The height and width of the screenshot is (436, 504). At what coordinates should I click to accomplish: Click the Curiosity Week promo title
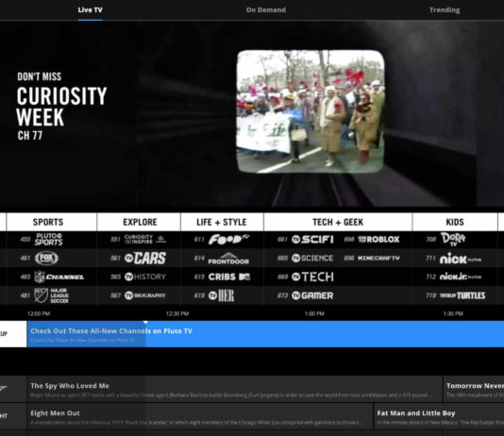pos(61,107)
